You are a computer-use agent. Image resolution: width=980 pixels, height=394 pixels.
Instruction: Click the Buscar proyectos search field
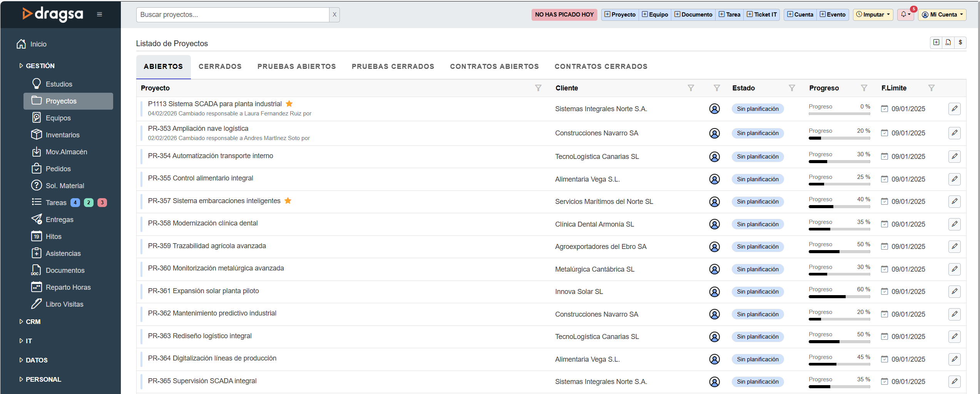(232, 15)
